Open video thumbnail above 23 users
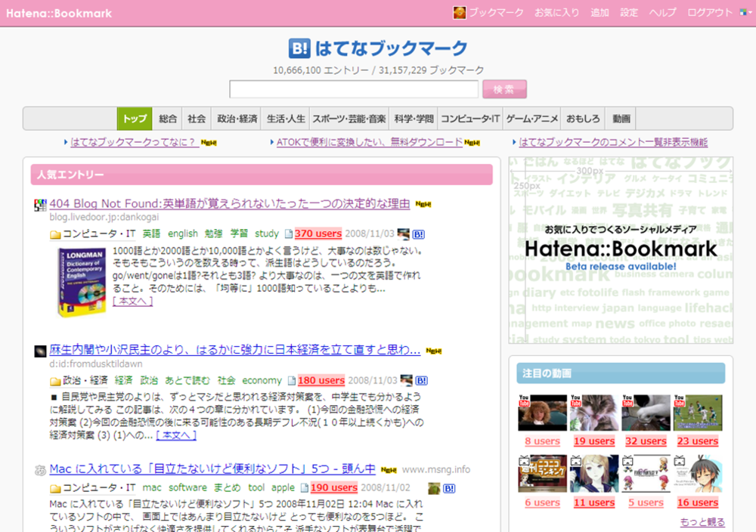756x532 pixels. pyautogui.click(x=698, y=413)
